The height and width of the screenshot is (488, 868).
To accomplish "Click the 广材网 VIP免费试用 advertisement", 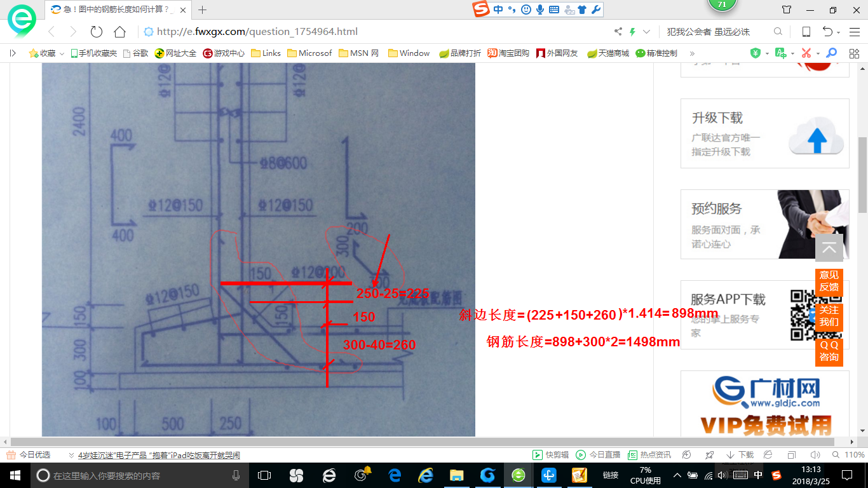I will 765,404.
